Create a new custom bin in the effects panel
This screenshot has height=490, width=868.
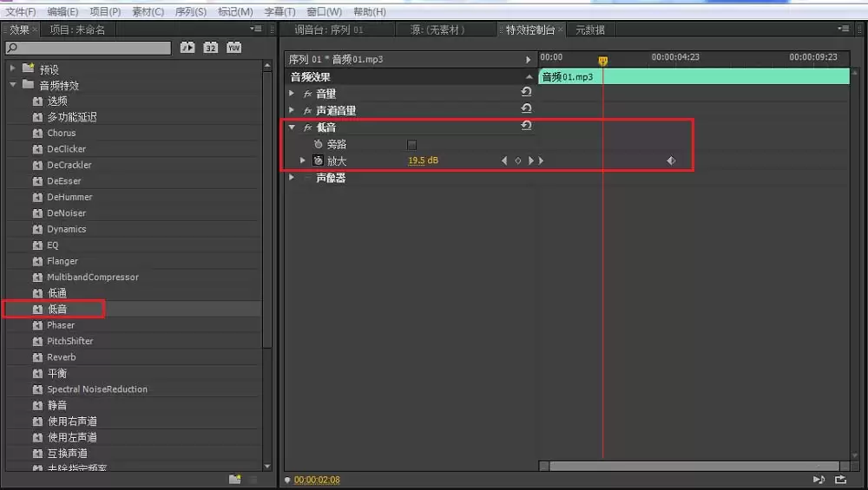tap(234, 479)
